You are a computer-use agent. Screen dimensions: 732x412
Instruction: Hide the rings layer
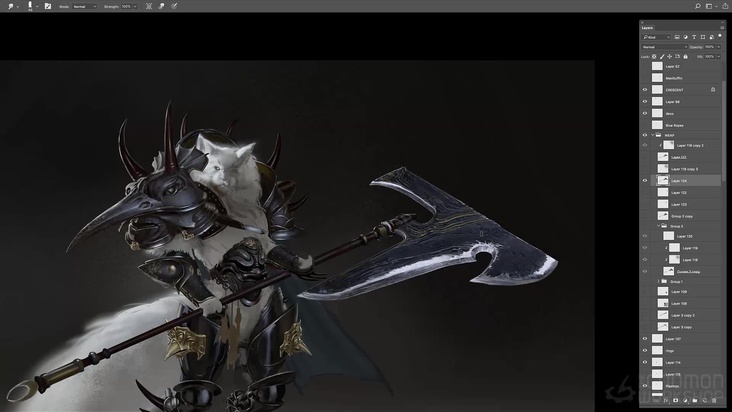(x=645, y=350)
